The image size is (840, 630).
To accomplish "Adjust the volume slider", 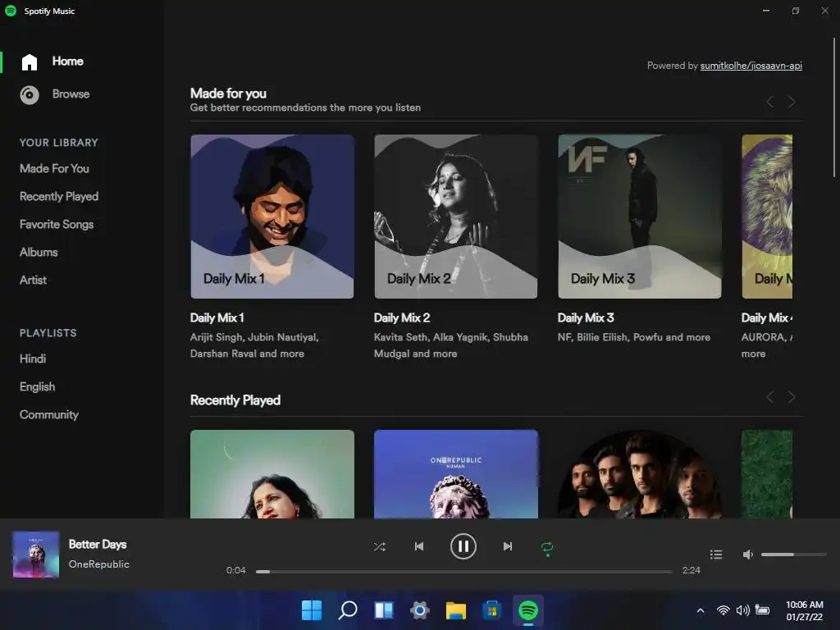I will [793, 555].
